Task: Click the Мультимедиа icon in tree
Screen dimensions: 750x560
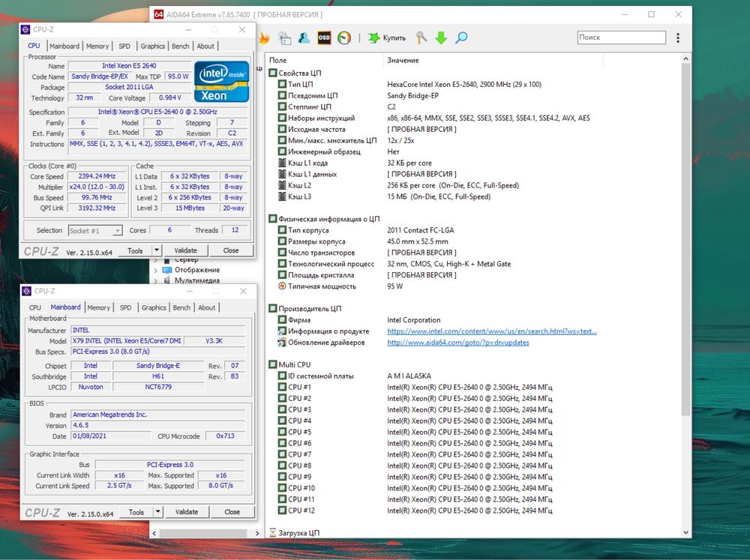Action: coord(167,280)
